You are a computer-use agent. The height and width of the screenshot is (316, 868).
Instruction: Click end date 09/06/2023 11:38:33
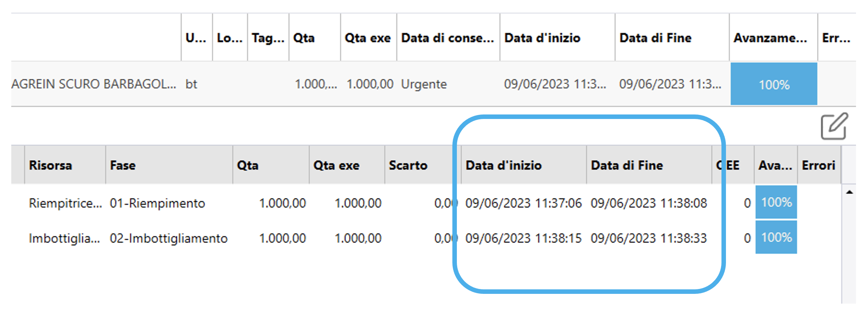coord(649,238)
